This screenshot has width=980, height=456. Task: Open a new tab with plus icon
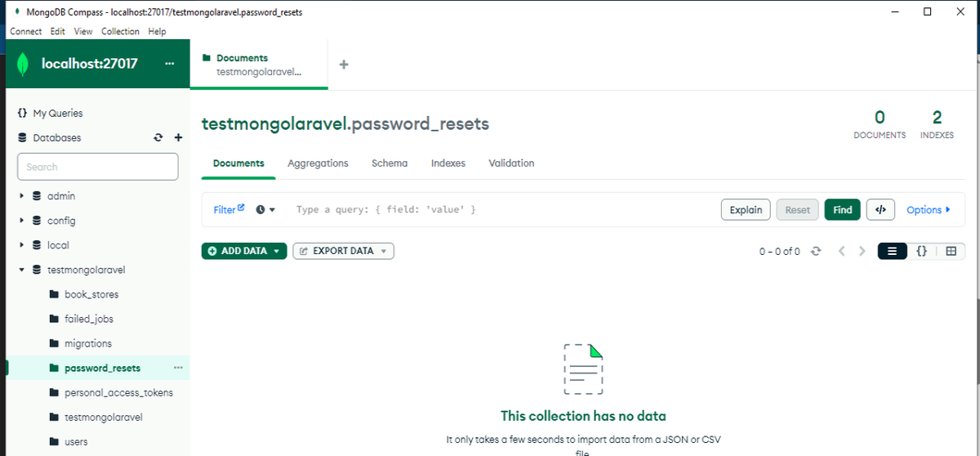[x=344, y=65]
